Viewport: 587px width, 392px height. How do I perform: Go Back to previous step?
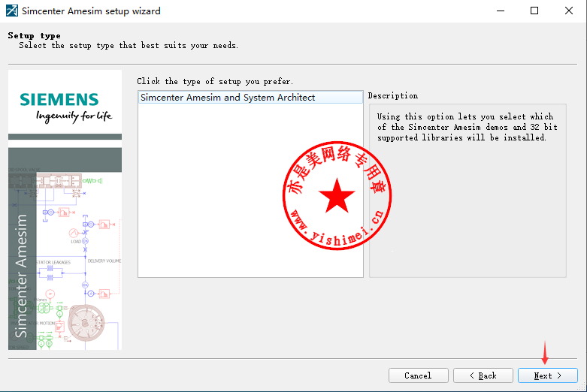[x=483, y=375]
